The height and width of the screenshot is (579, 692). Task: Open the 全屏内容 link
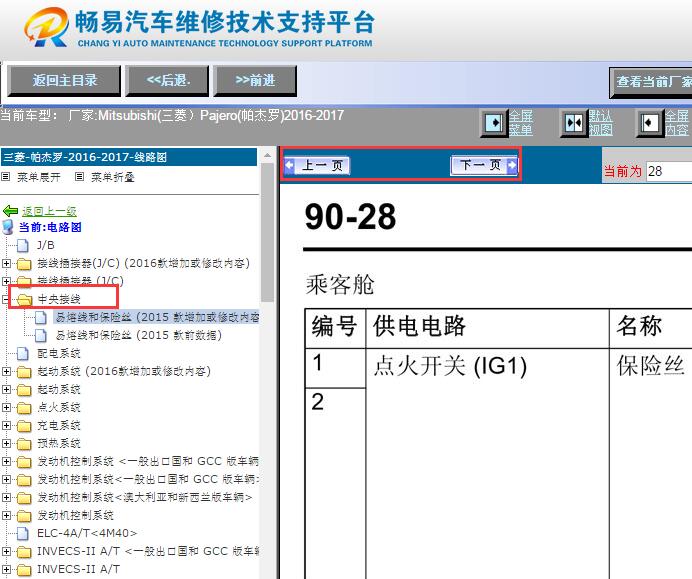(x=677, y=123)
